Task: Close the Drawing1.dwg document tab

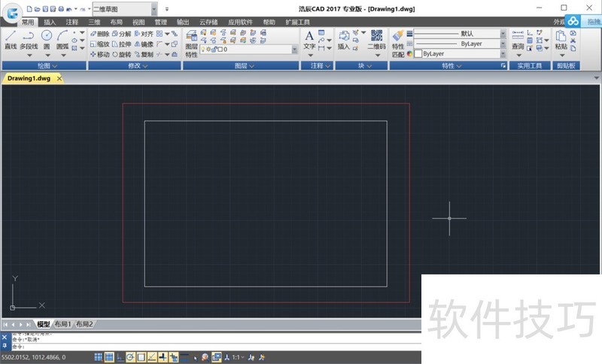Action: click(59, 78)
